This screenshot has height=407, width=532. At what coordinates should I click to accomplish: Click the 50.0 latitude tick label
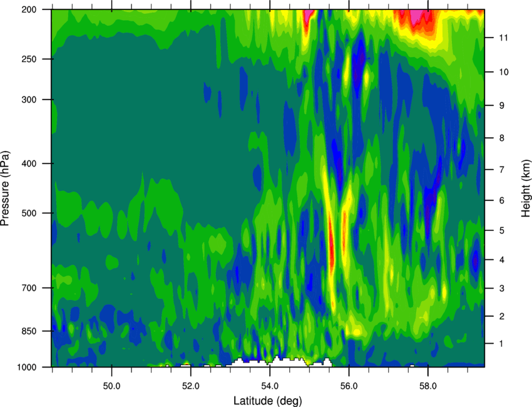click(x=111, y=386)
